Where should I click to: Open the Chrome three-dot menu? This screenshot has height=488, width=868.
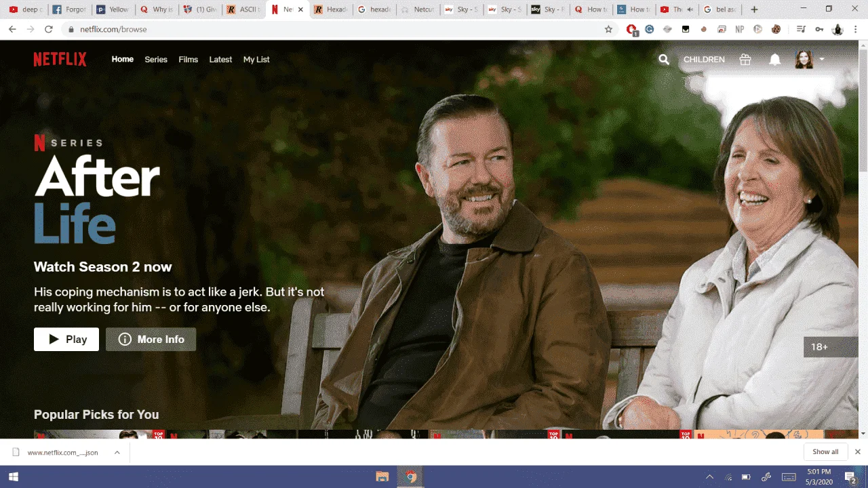856,29
